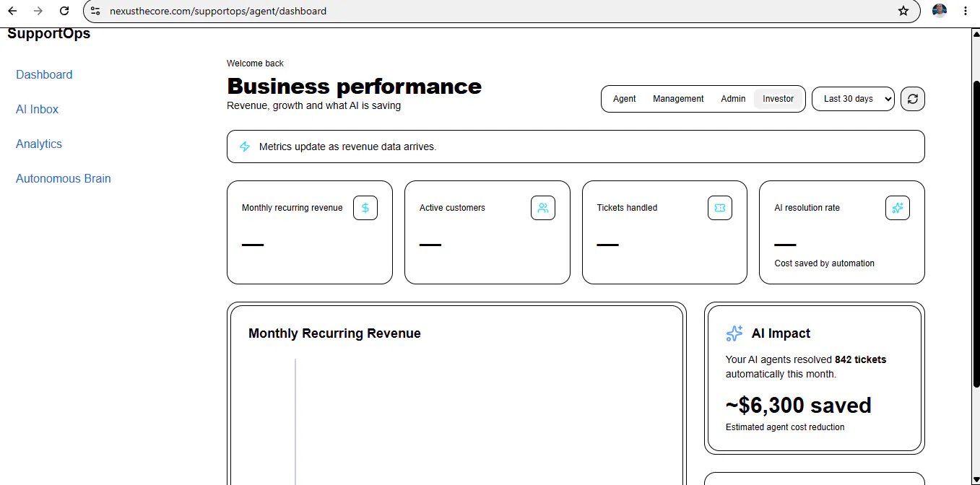Screen dimensions: 980x485
Task: Click the Cost saved by automation label
Action: 824,263
